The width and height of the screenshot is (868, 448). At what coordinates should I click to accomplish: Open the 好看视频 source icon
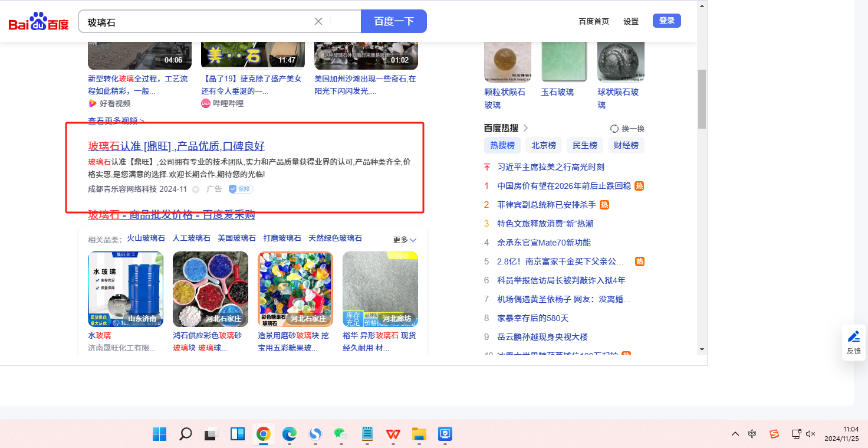pos(92,103)
